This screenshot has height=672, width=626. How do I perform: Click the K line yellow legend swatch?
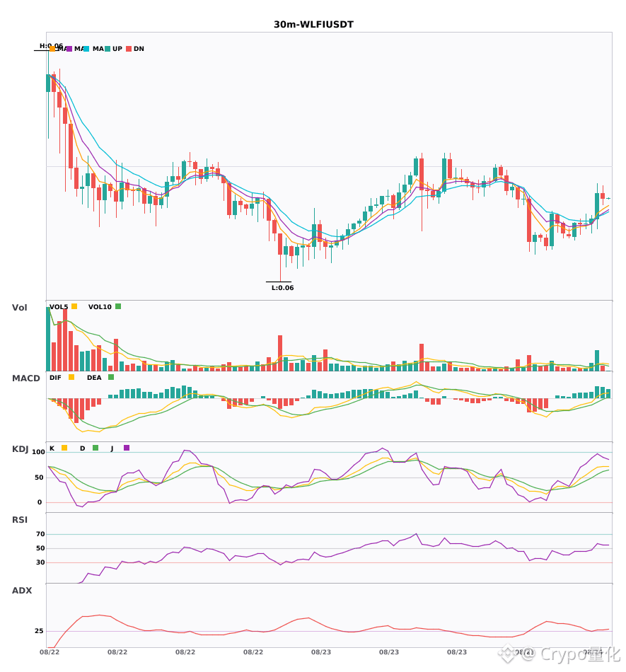pos(64,448)
